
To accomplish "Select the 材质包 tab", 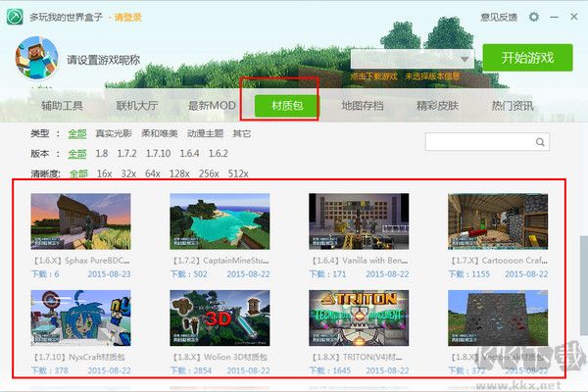I will [x=287, y=106].
